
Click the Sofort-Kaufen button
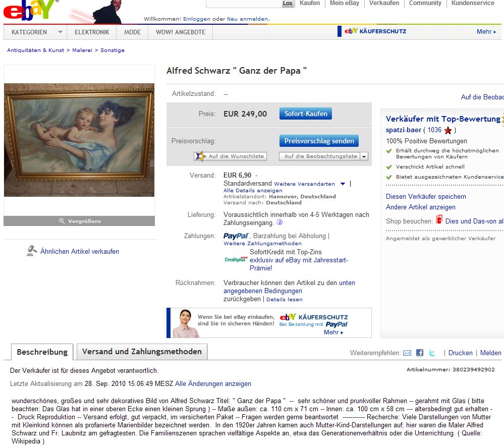click(x=306, y=114)
